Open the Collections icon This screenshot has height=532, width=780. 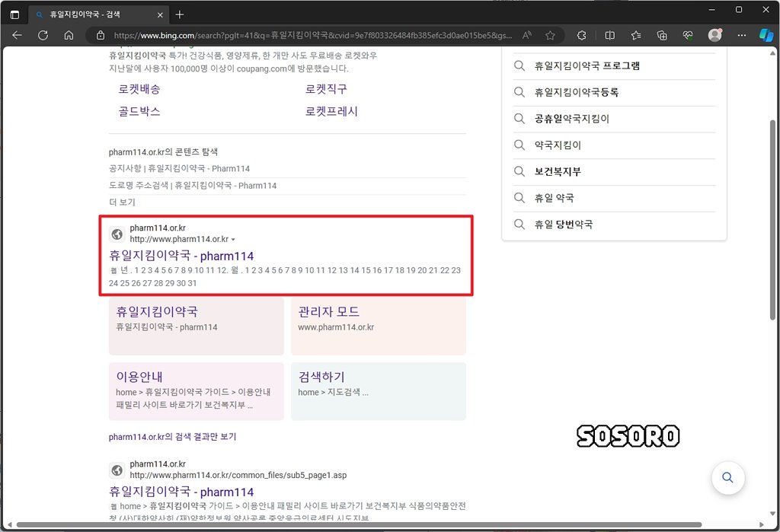[x=662, y=35]
